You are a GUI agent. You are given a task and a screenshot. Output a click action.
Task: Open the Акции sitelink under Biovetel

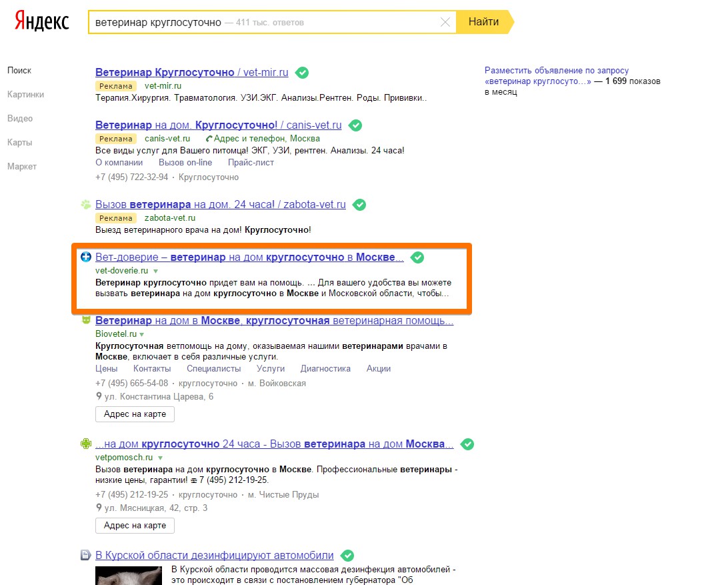(379, 368)
